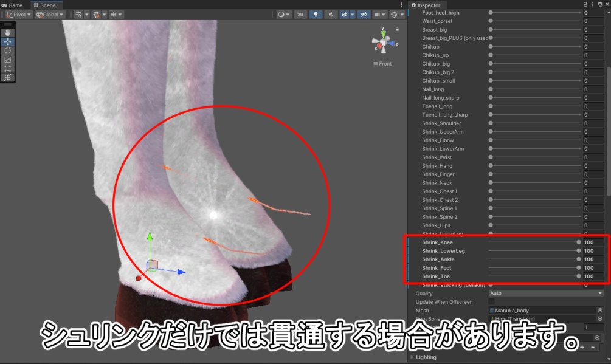Toggle hidden objects visibility eye

point(364,15)
